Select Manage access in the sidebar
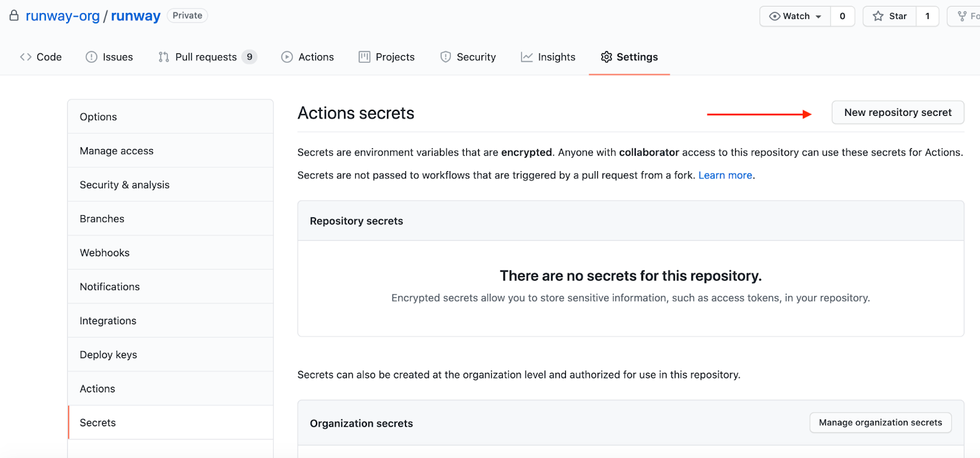980x458 pixels. [x=170, y=151]
